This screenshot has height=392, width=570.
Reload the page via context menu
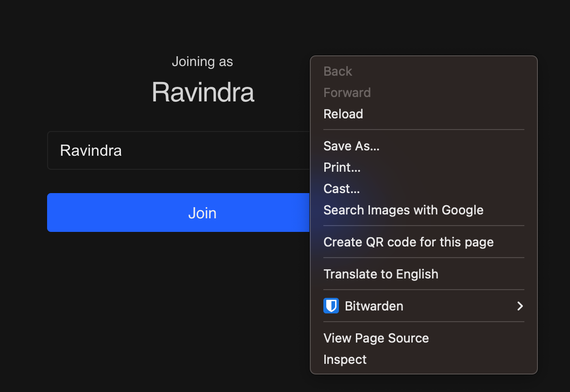pos(343,114)
